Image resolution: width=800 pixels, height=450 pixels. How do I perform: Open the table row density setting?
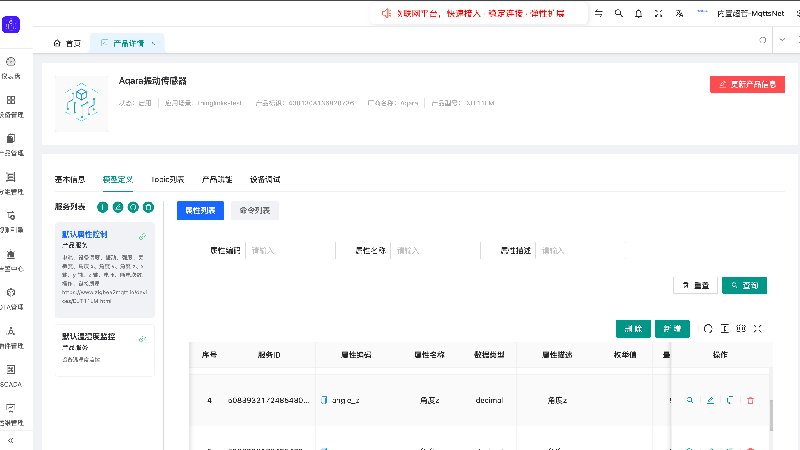tap(724, 329)
